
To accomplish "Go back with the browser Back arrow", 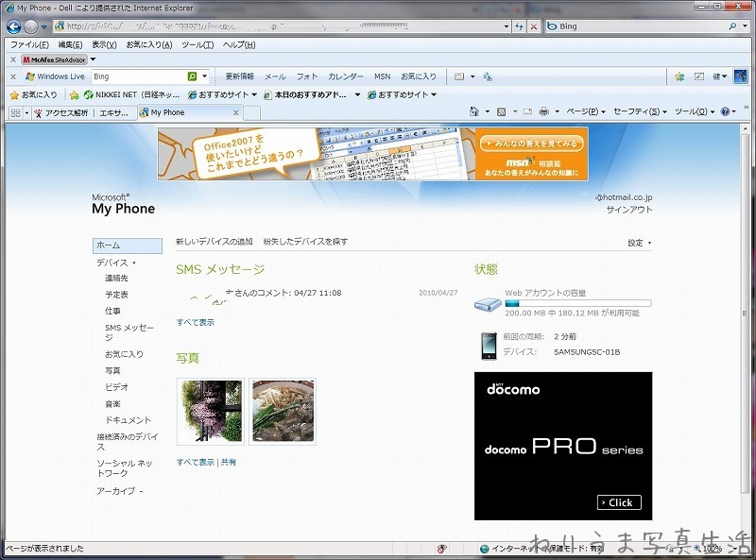I will (14, 26).
